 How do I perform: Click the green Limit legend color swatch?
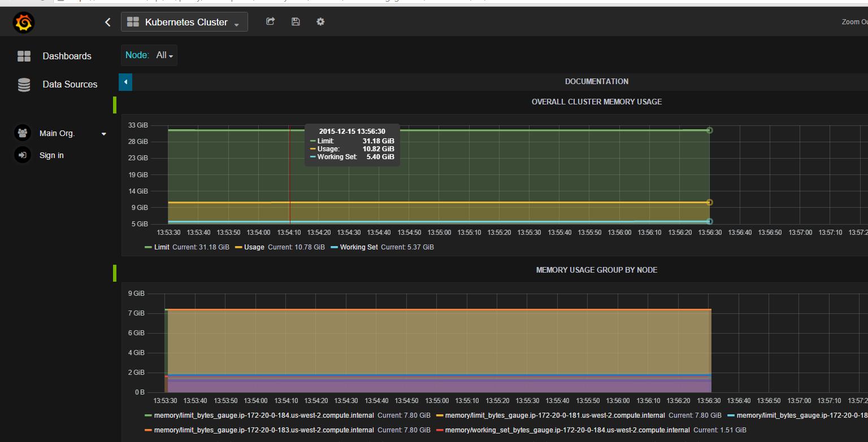click(x=149, y=247)
